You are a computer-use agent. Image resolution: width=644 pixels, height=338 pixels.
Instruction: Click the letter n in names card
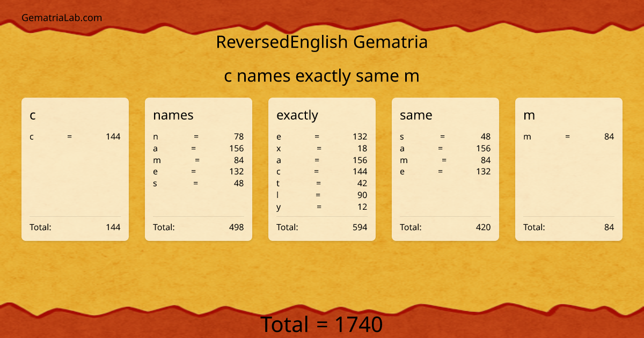pos(156,137)
